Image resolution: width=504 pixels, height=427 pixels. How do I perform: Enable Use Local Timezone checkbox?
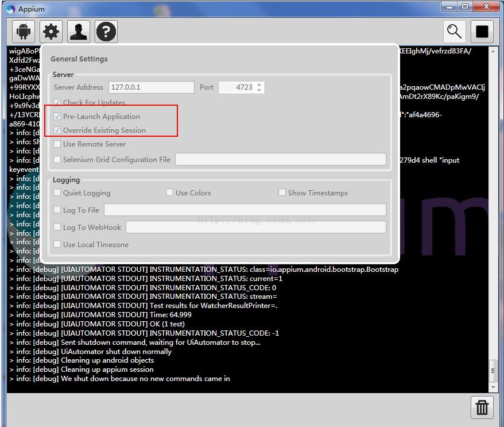pos(57,244)
